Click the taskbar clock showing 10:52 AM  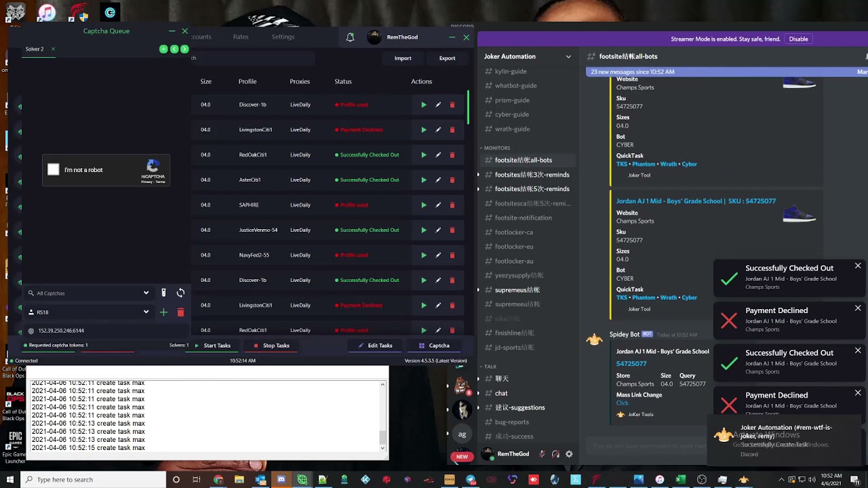(x=831, y=479)
